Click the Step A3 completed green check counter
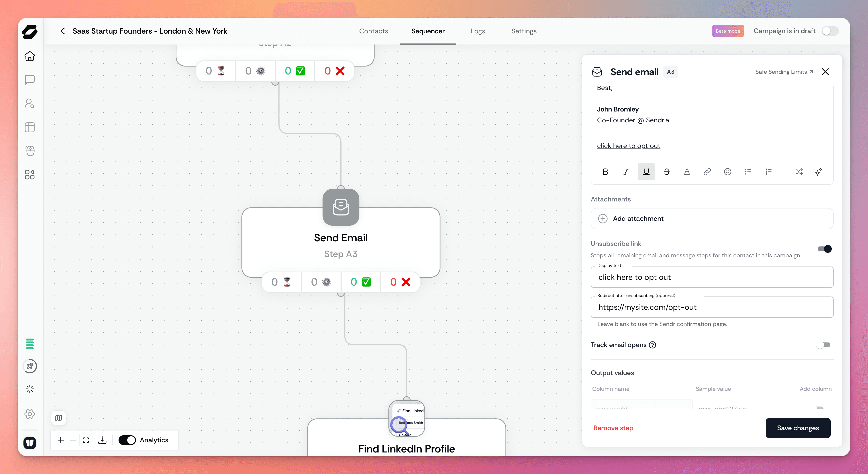The height and width of the screenshot is (474, 868). coord(360,282)
